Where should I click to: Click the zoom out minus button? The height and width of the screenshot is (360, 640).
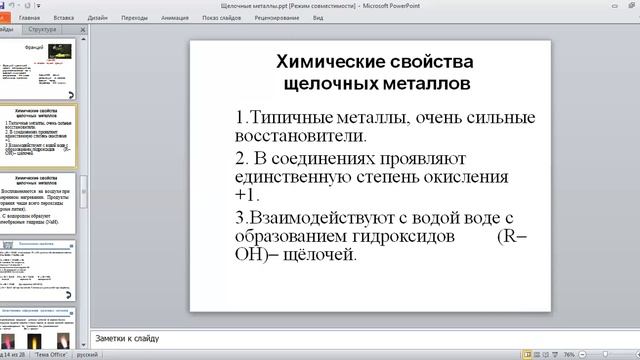[x=582, y=355]
